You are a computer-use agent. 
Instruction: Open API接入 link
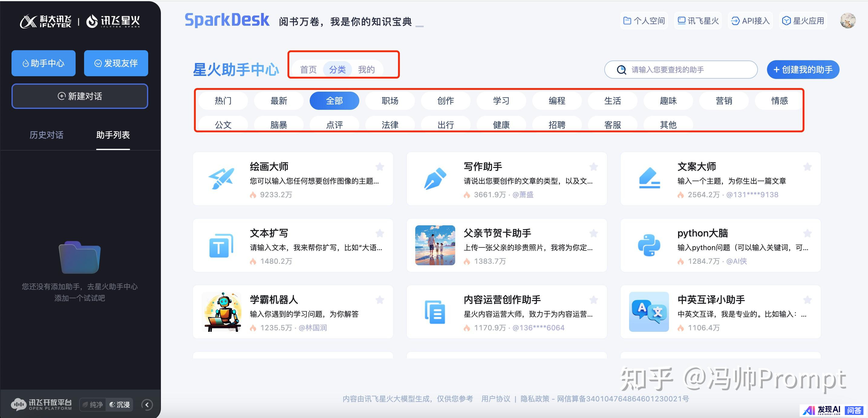pyautogui.click(x=750, y=21)
